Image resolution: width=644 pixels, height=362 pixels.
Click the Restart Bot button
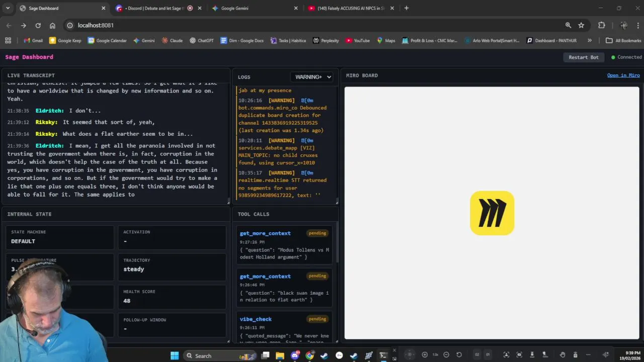pyautogui.click(x=584, y=57)
